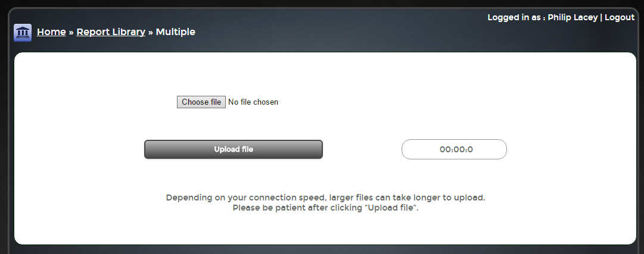
Task: Click the 'Logged in as' label
Action: pyautogui.click(x=514, y=18)
